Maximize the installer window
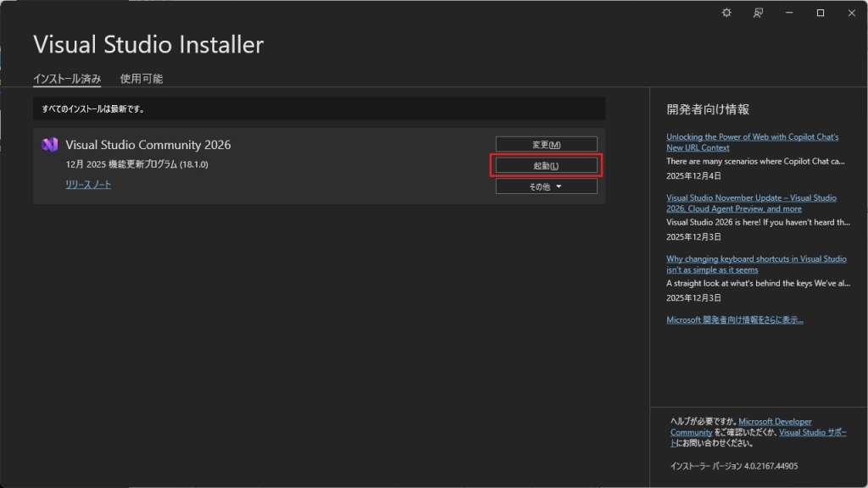This screenshot has width=868, height=488. [821, 13]
